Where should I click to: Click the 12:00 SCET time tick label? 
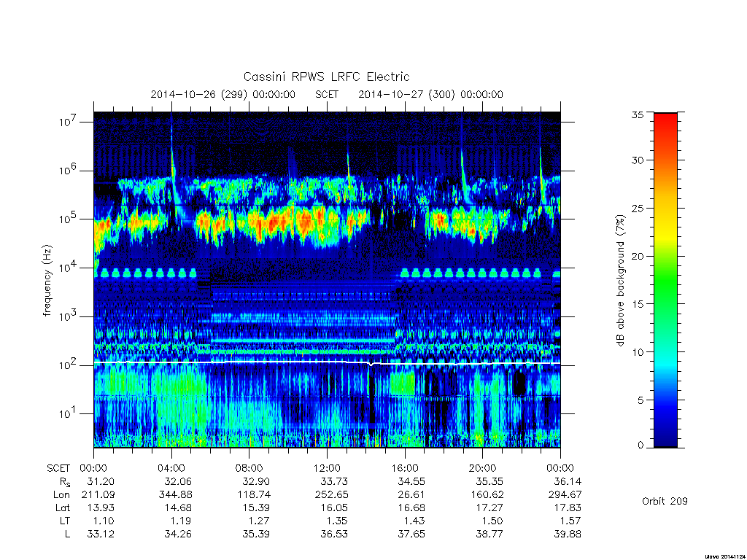click(327, 468)
